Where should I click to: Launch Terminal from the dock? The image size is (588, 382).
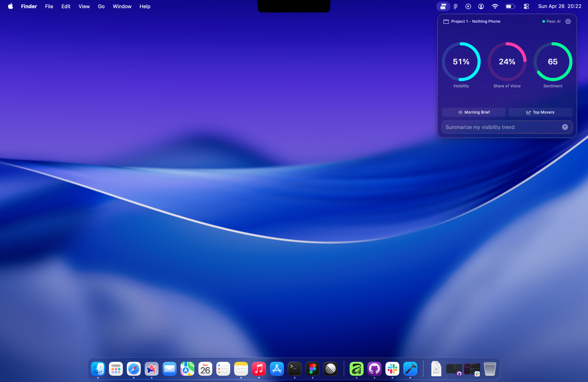tap(295, 369)
